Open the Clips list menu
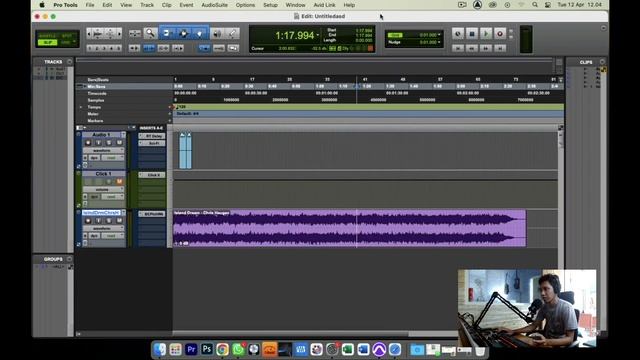The image size is (640, 360). [x=602, y=62]
